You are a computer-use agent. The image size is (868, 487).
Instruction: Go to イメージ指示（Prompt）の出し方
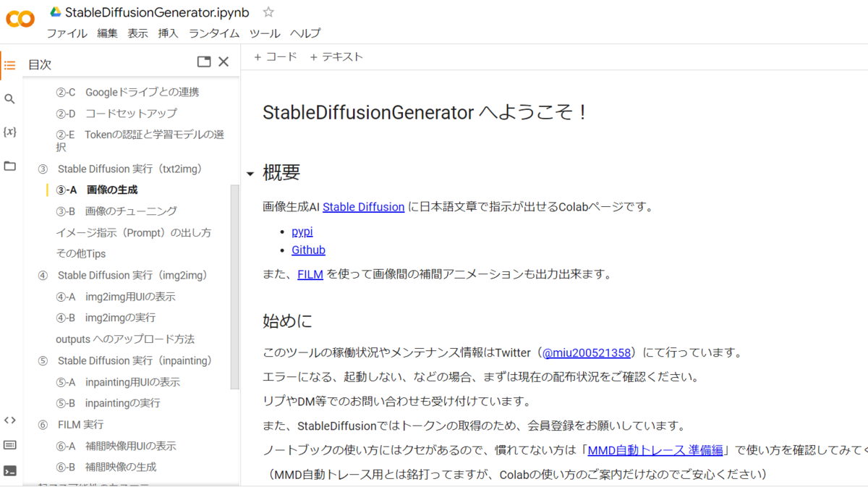coord(134,233)
